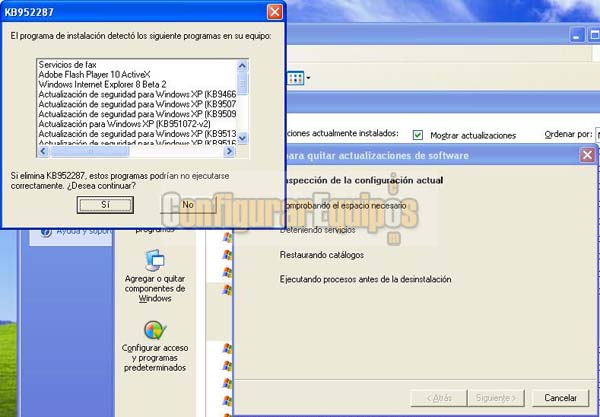Click the horizontal scrollbar thumb in program list
This screenshot has width=600, height=417.
coord(90,151)
